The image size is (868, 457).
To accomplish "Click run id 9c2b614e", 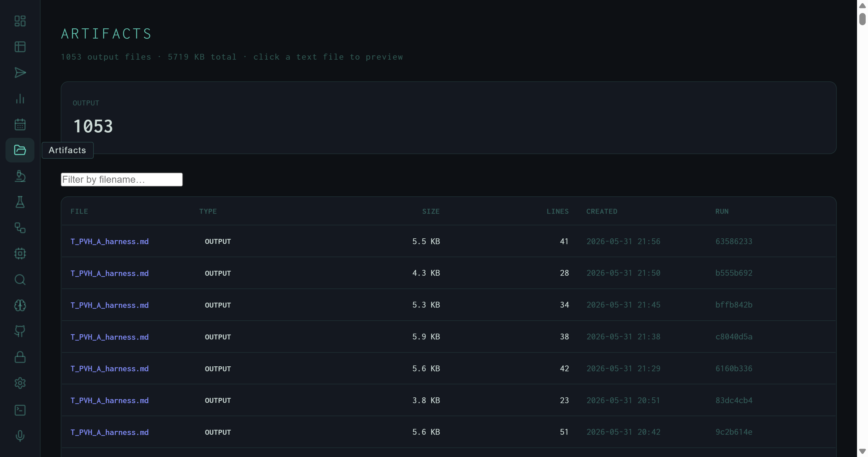I will click(x=733, y=432).
